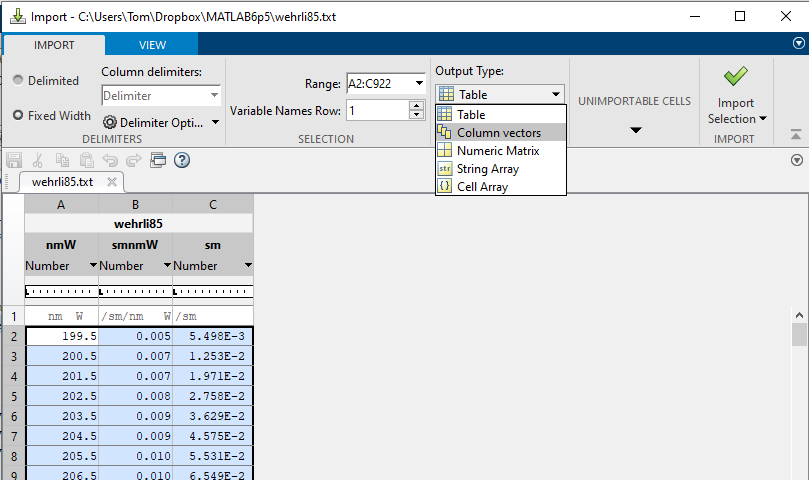Open the Range dropdown
Image resolution: width=809 pixels, height=480 pixels.
[x=419, y=83]
